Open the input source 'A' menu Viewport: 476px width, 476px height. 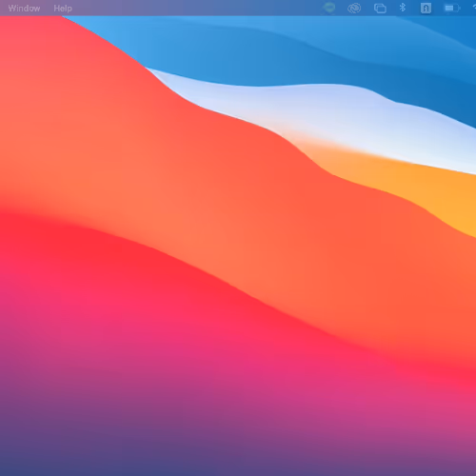click(x=426, y=8)
